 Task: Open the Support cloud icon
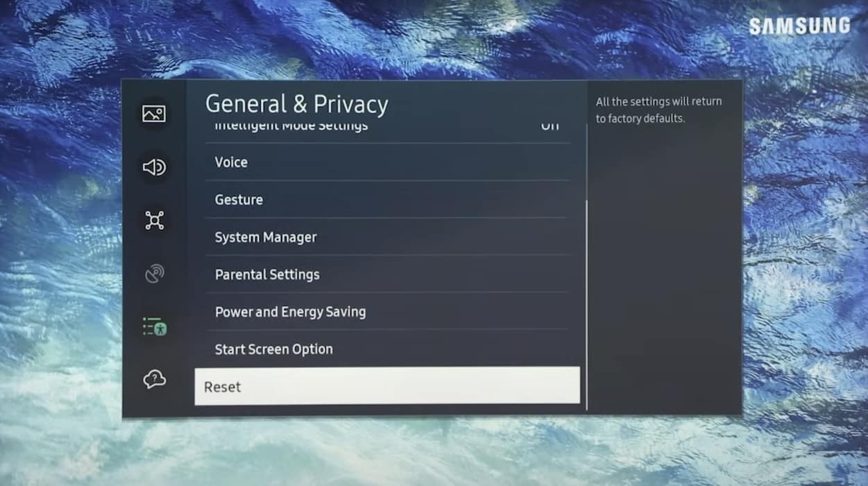154,379
